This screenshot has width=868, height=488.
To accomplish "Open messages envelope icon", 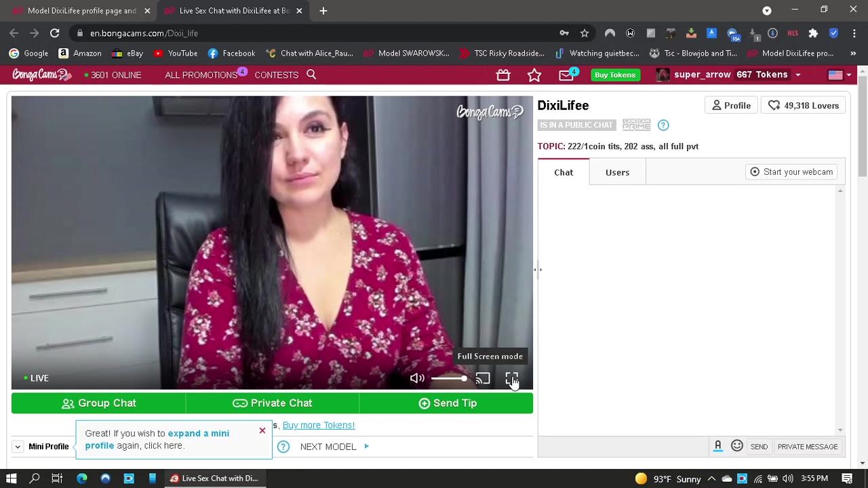I will pyautogui.click(x=566, y=75).
